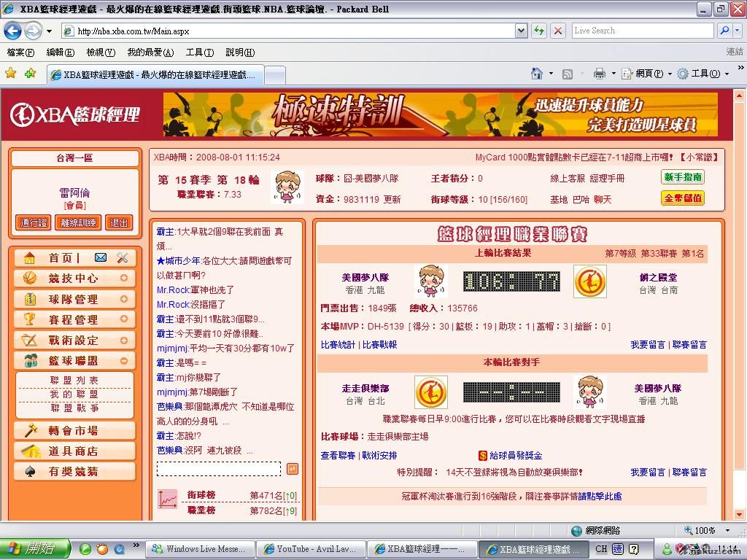The width and height of the screenshot is (747, 560).
Task: Expand 競技中心 menu section
Action: 124,278
